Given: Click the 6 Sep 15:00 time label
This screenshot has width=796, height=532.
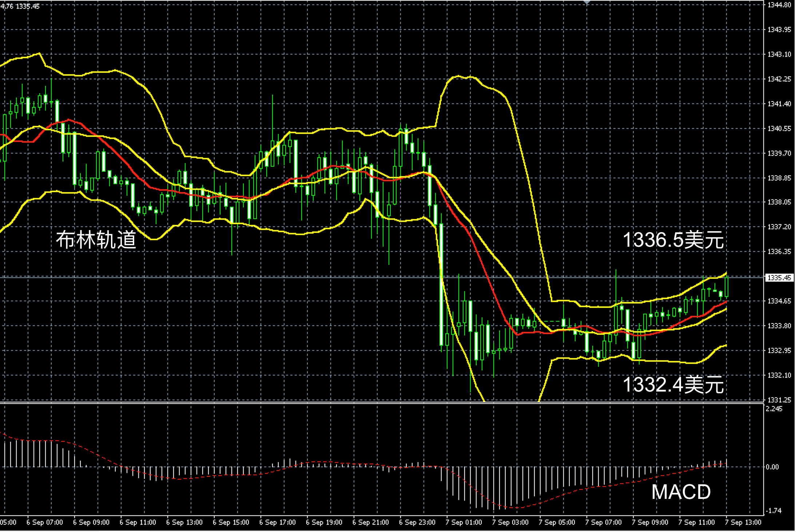Looking at the screenshot, I should point(231,522).
